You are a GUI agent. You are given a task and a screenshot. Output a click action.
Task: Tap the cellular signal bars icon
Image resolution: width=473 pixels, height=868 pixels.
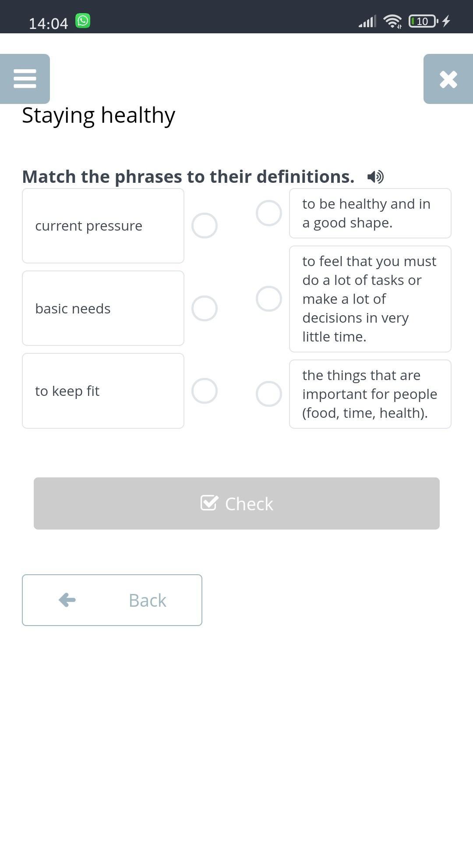367,21
